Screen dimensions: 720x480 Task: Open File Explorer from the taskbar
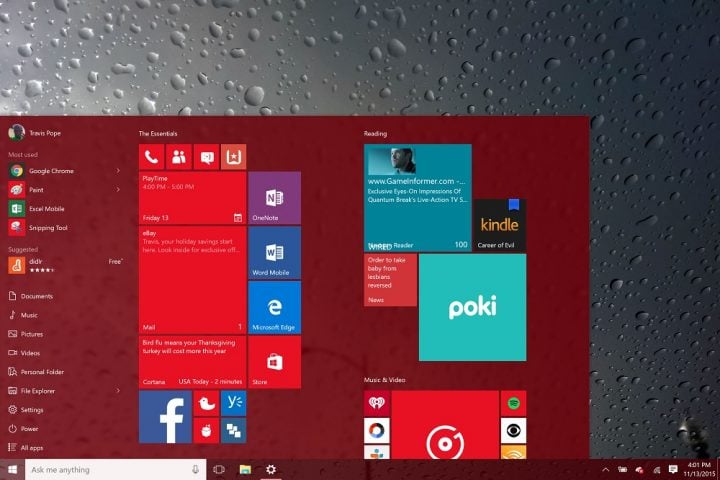(245, 469)
